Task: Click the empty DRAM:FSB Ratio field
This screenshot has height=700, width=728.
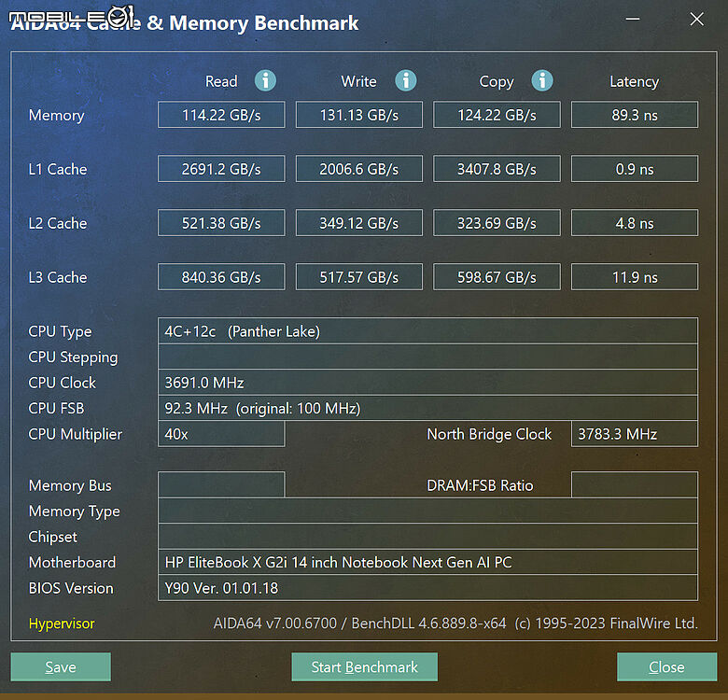Action: (635, 485)
